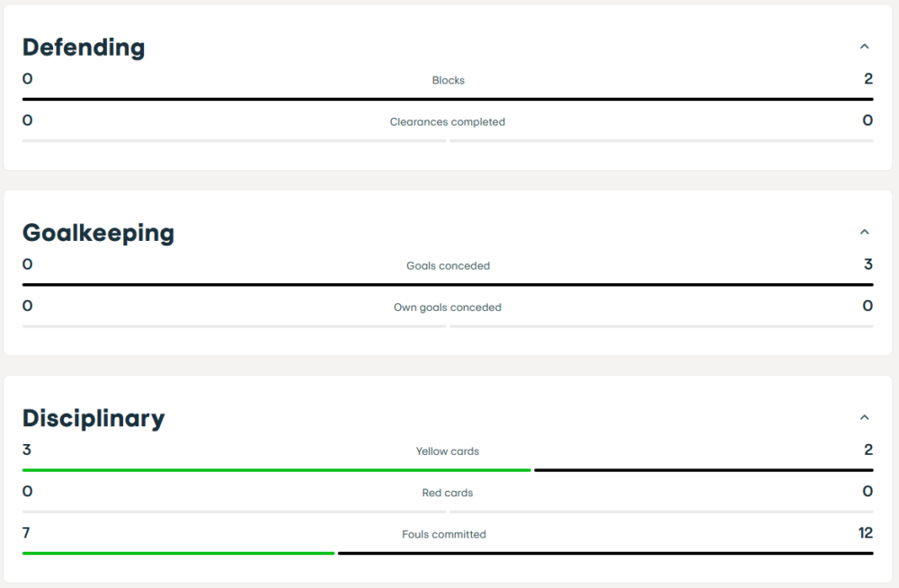
Task: Select the Blocks stat label
Action: [x=448, y=80]
